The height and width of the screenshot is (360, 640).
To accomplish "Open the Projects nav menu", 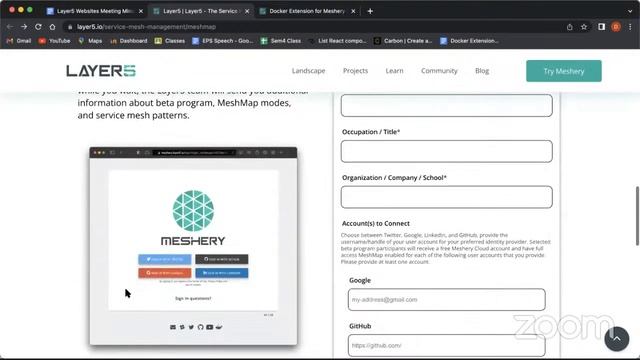I will click(x=356, y=71).
